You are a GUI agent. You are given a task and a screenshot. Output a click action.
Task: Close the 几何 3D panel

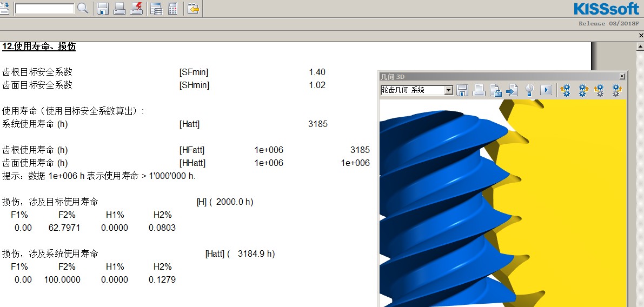pos(622,76)
